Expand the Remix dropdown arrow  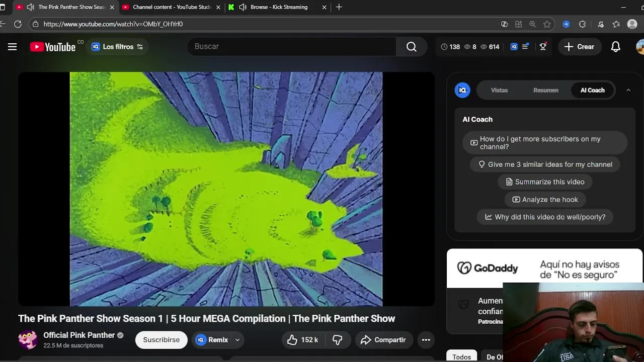(x=237, y=340)
